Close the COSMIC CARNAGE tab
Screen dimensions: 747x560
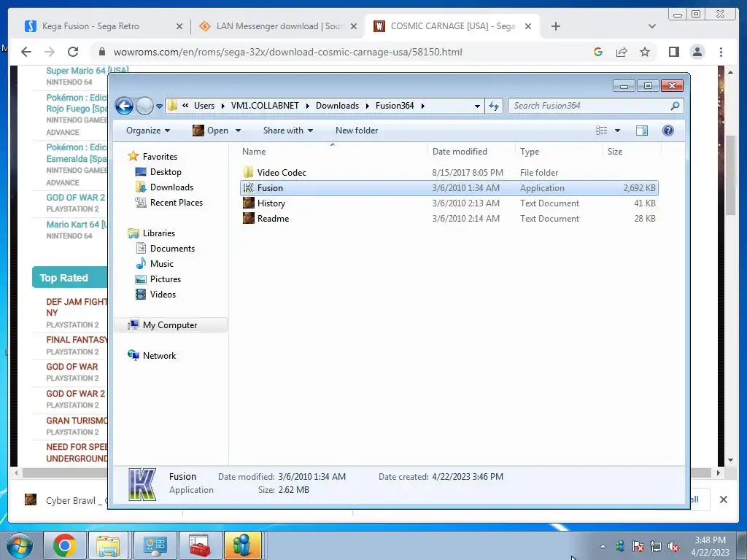click(x=528, y=27)
